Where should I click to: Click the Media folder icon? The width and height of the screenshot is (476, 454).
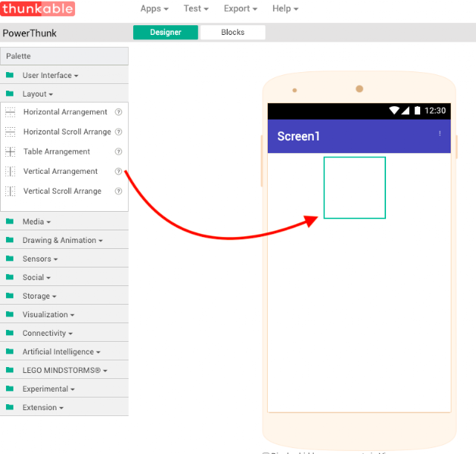[x=10, y=221]
